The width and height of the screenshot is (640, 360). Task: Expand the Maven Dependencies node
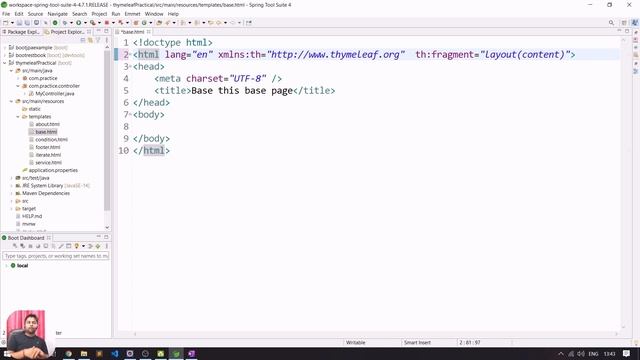pos(11,193)
